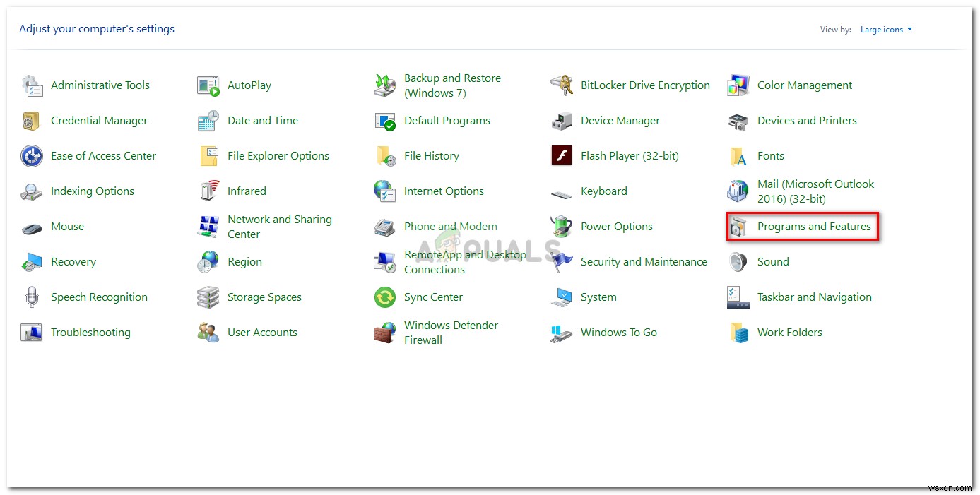
Task: Open the Color Management icon
Action: click(x=805, y=85)
